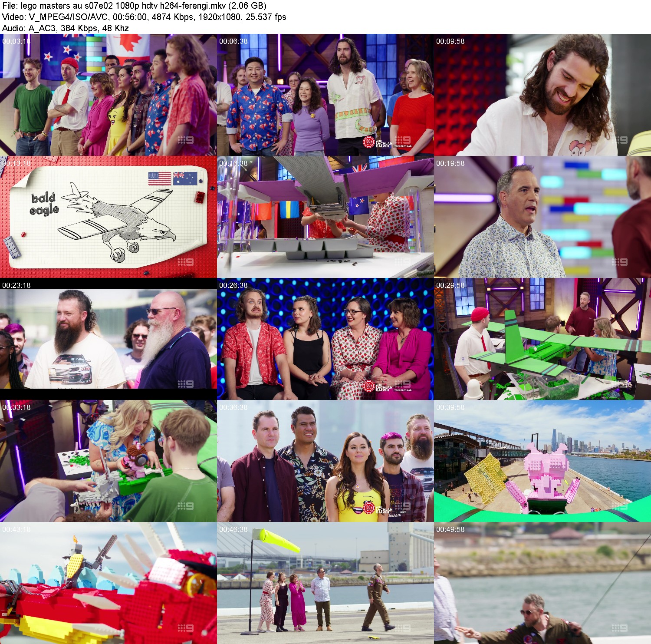This screenshot has height=644, width=651.
Task: Click the file name line in header
Action: tap(134, 6)
